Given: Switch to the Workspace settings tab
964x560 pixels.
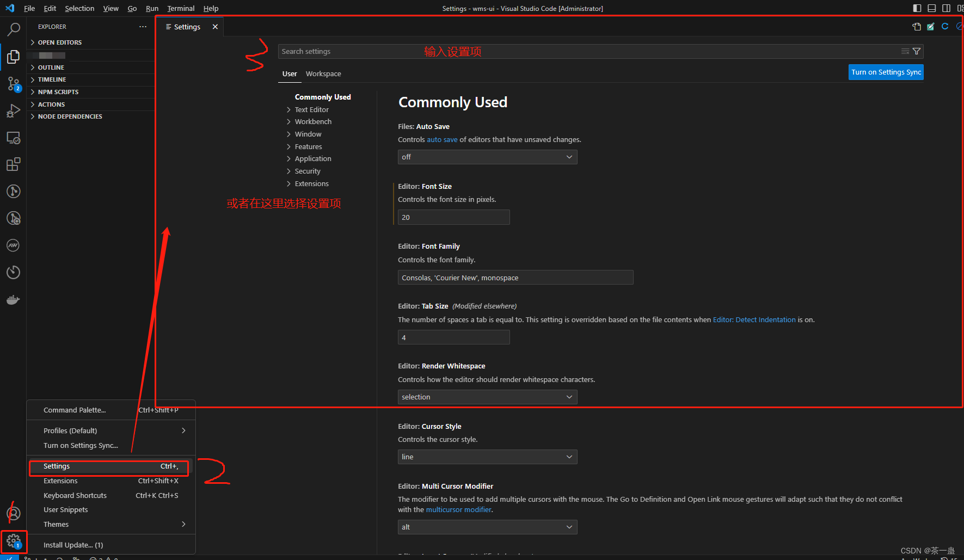Looking at the screenshot, I should click(x=323, y=73).
